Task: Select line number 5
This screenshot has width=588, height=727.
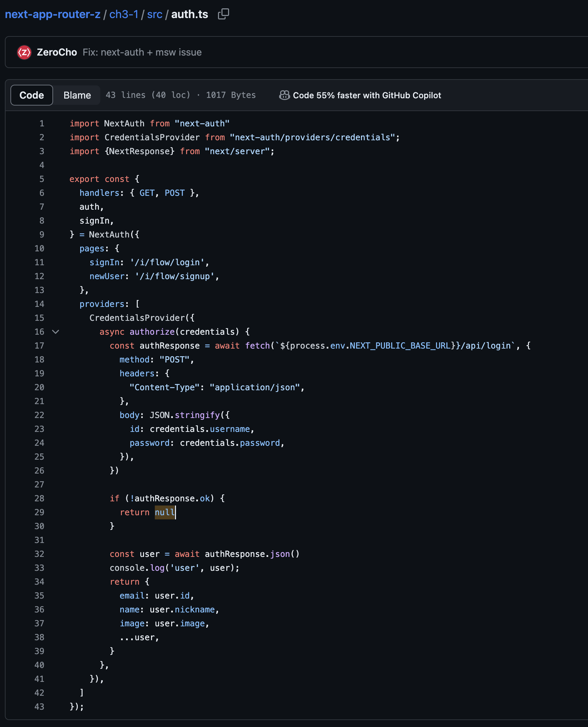Action: [42, 179]
